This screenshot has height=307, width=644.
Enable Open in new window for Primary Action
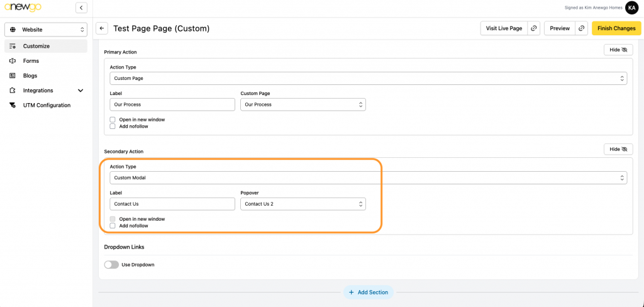pos(113,120)
